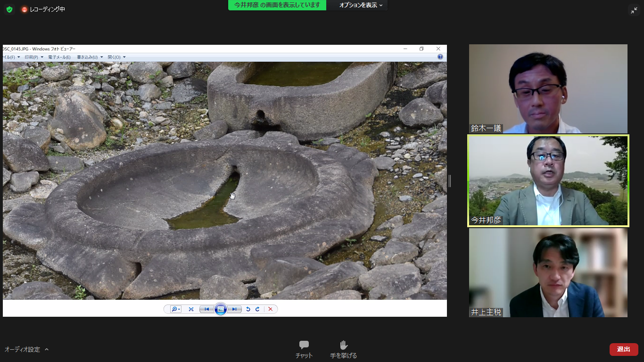Viewport: 644px width, 362px height.
Task: Click the divider handle beside the shared screen
Action: point(450,181)
